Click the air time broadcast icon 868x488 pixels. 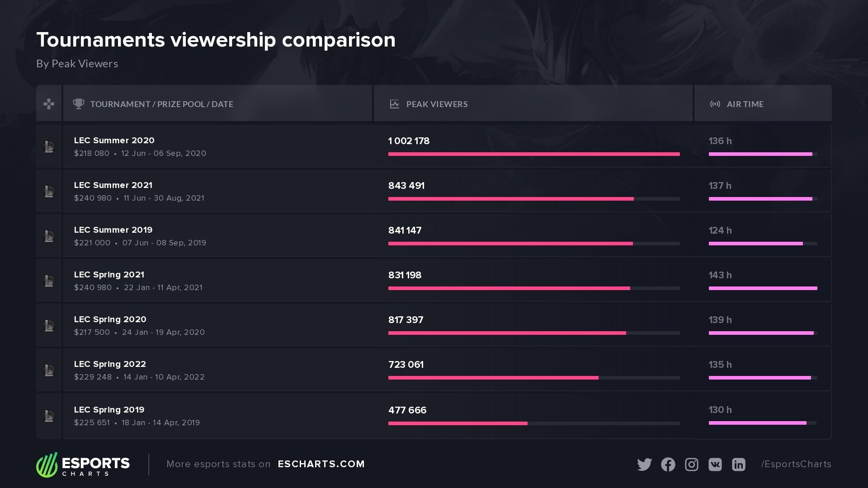click(x=715, y=104)
